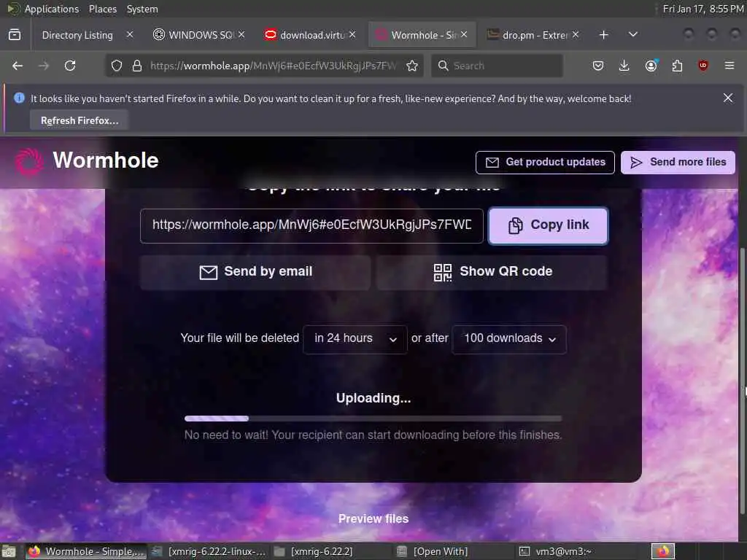Click Send more files button
Image resolution: width=747 pixels, height=560 pixels.
678,163
